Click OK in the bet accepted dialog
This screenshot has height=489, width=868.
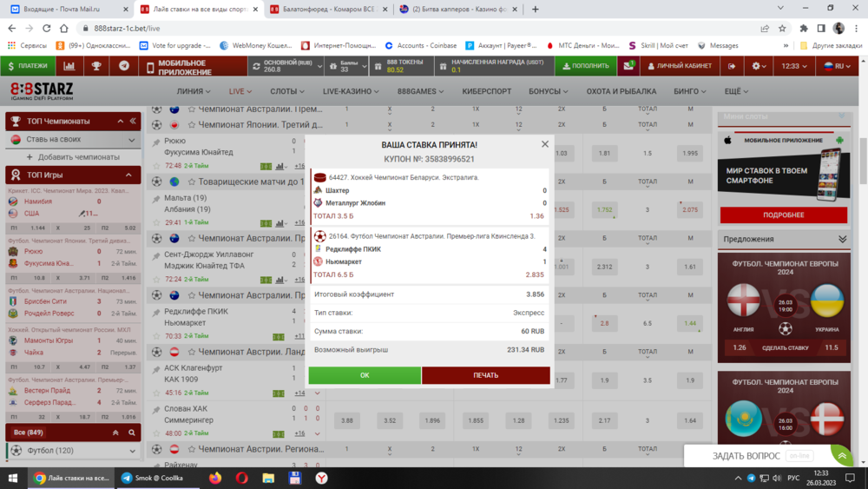tap(365, 375)
